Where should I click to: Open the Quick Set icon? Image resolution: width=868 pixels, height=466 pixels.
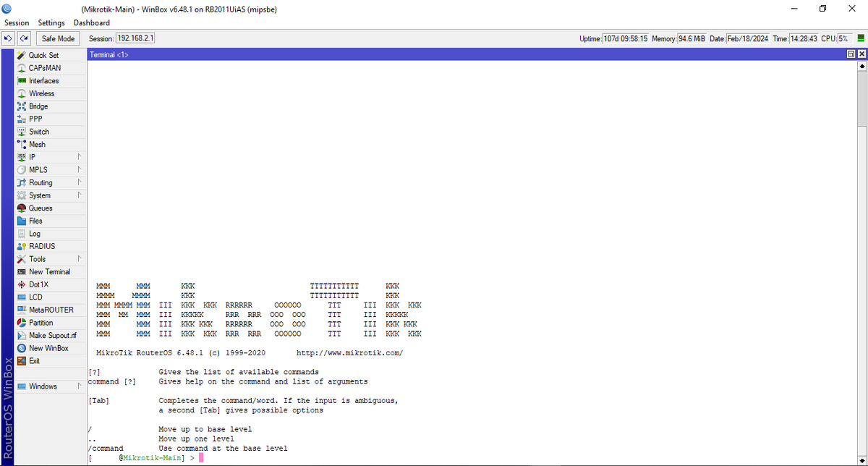[x=22, y=55]
